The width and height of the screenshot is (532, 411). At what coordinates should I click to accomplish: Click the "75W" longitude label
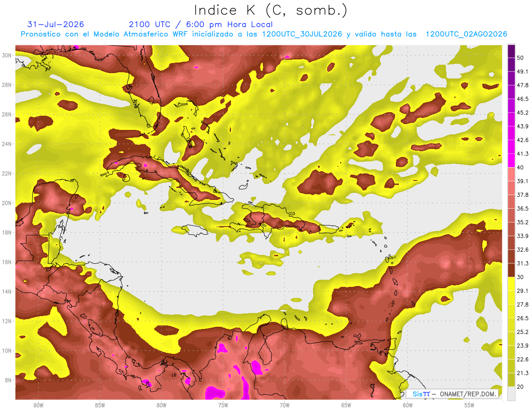click(x=223, y=406)
